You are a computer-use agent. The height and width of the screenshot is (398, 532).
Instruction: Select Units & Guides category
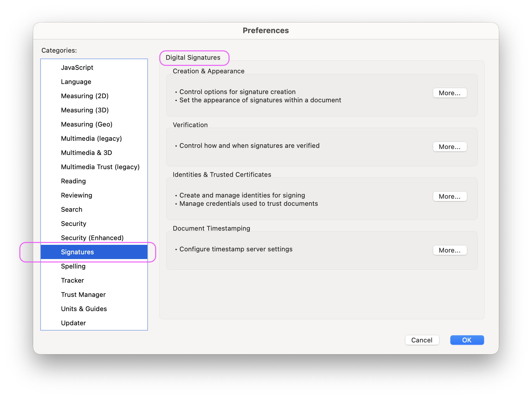[84, 309]
